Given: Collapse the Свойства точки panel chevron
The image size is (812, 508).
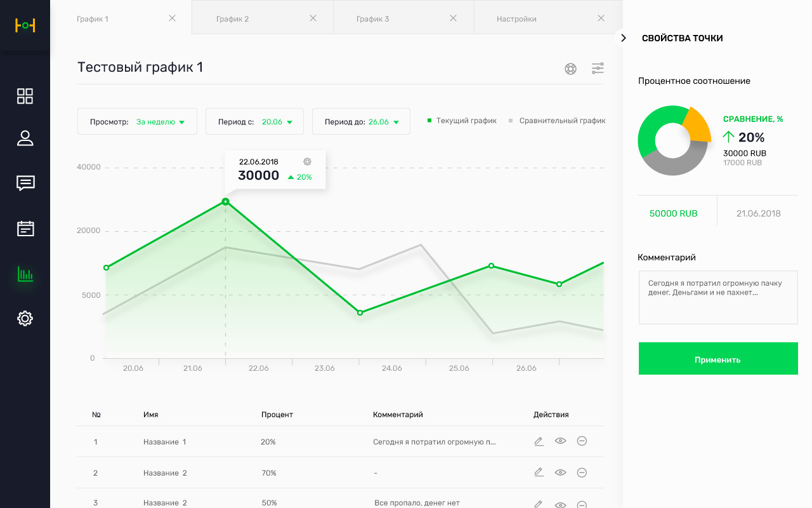Looking at the screenshot, I should click(624, 38).
